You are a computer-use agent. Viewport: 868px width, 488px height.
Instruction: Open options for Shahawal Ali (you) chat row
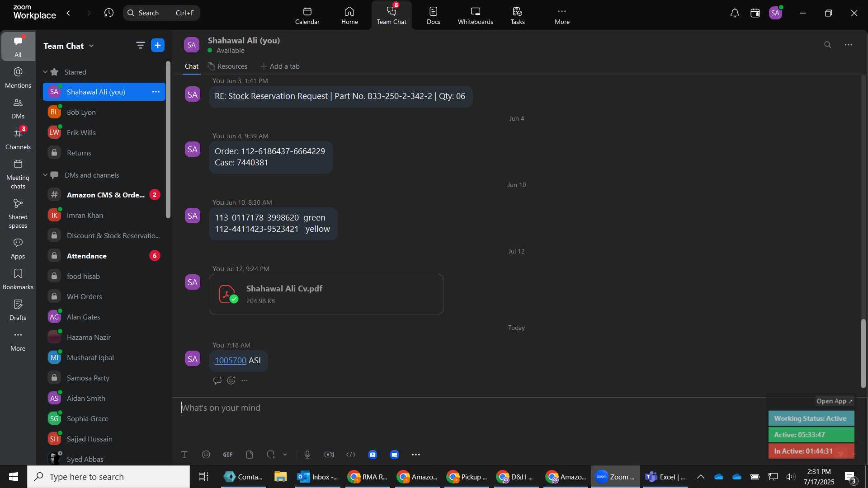(156, 92)
